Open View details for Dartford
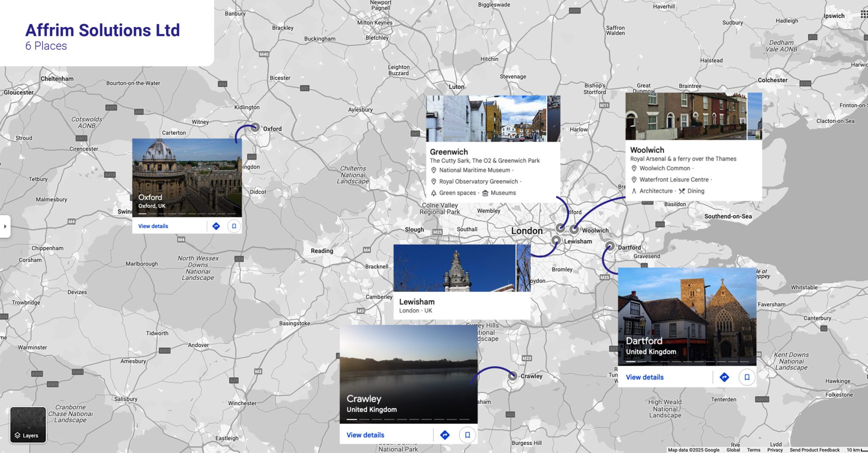The height and width of the screenshot is (453, 868). (x=644, y=377)
